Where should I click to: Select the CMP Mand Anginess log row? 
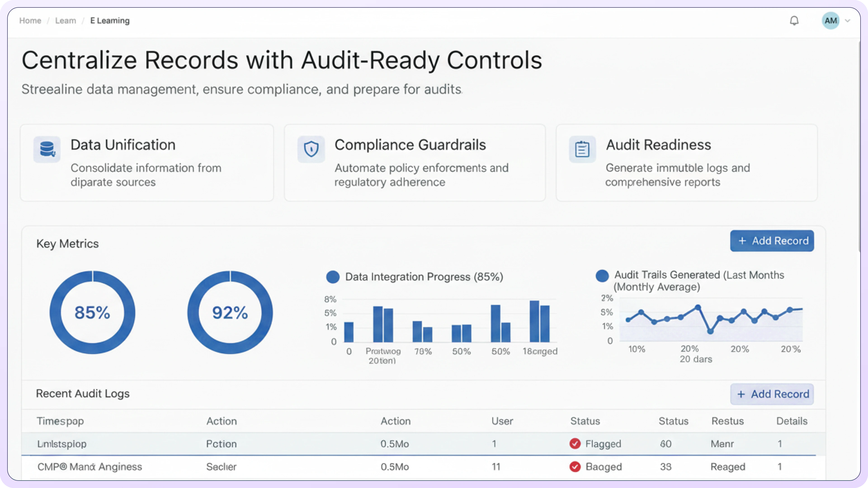[90, 467]
